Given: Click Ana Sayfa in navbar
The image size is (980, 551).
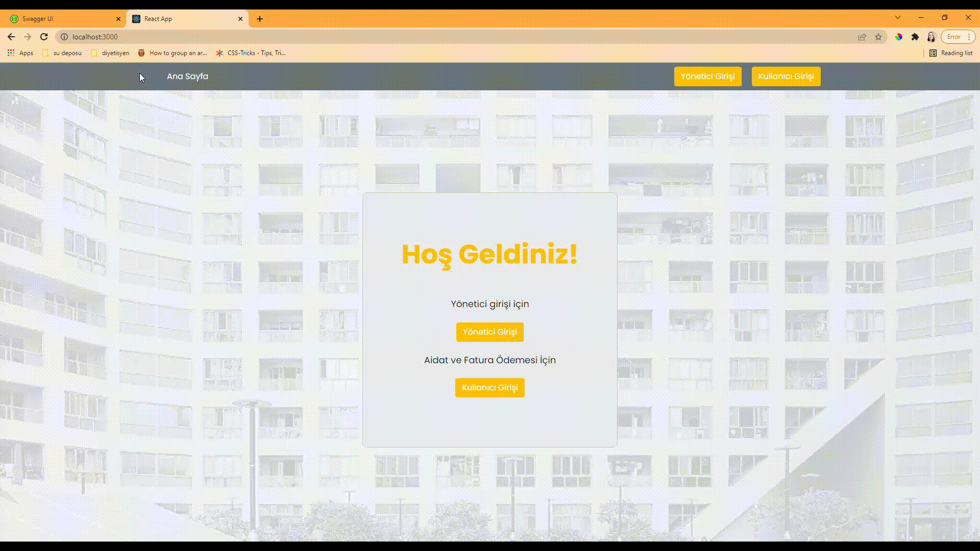Looking at the screenshot, I should pyautogui.click(x=187, y=77).
